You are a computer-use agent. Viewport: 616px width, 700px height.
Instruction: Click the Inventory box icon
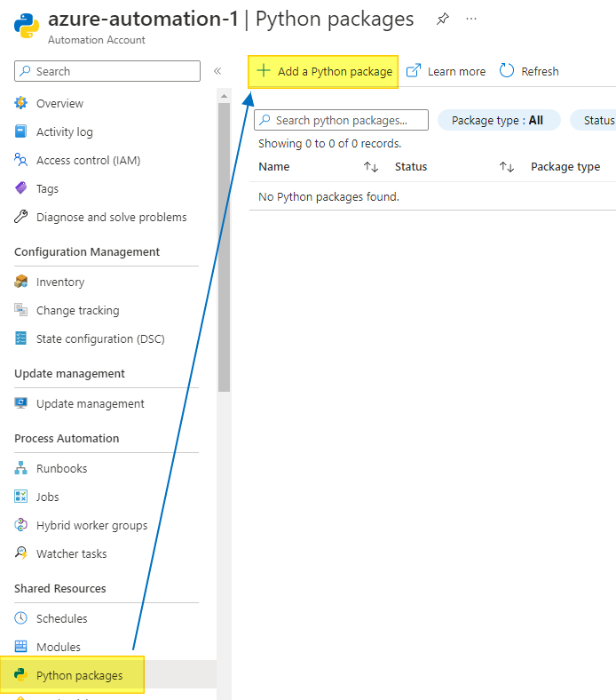click(x=20, y=282)
